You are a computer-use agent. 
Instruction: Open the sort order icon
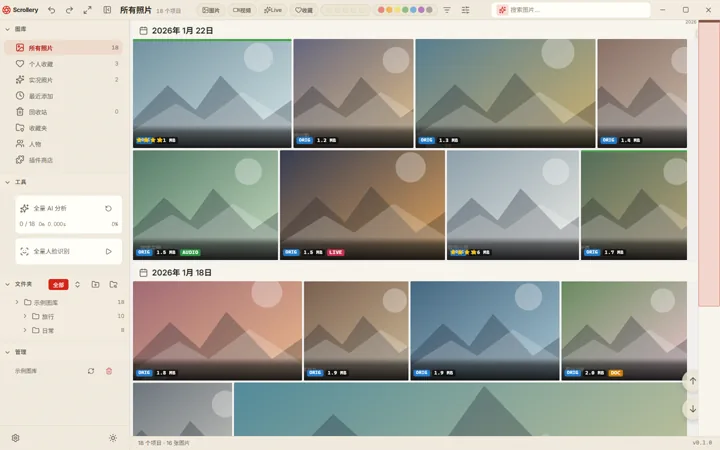(447, 10)
